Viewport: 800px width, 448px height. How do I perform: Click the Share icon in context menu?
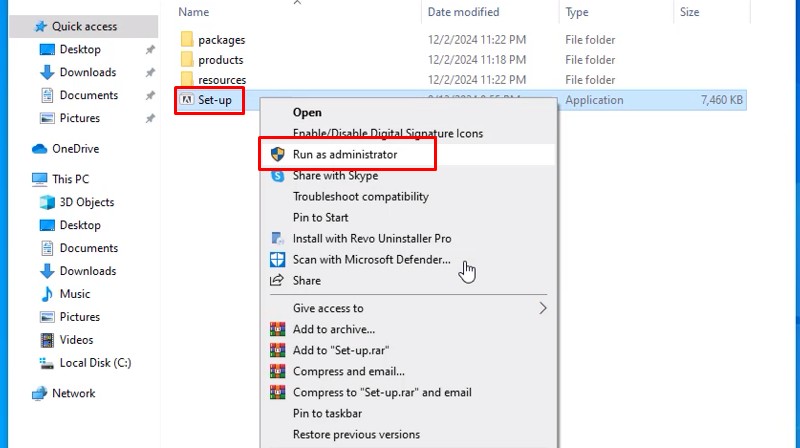coord(277,281)
